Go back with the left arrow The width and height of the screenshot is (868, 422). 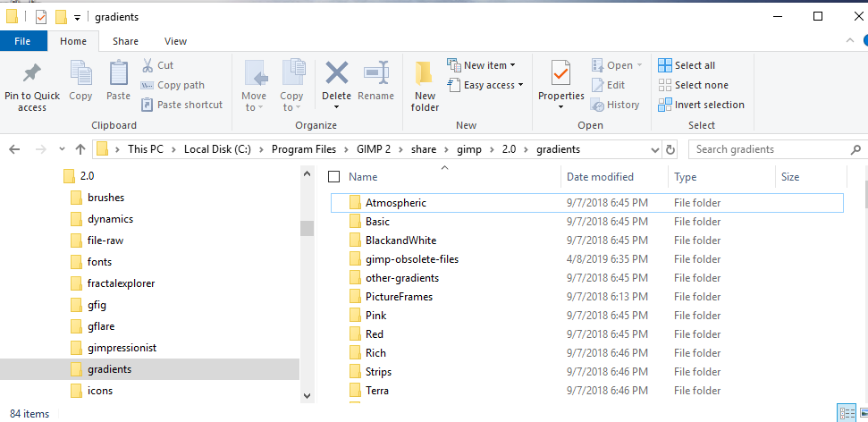15,149
